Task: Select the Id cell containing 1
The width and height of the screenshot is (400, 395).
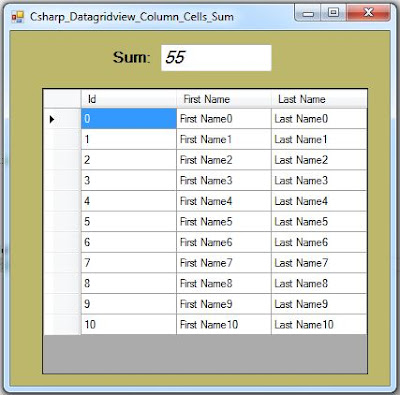Action: pos(129,139)
